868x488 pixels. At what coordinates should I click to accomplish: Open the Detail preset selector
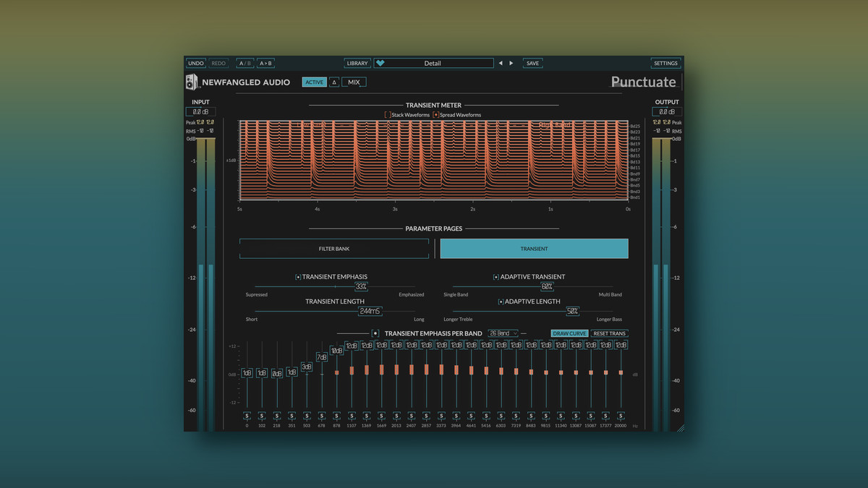[433, 63]
